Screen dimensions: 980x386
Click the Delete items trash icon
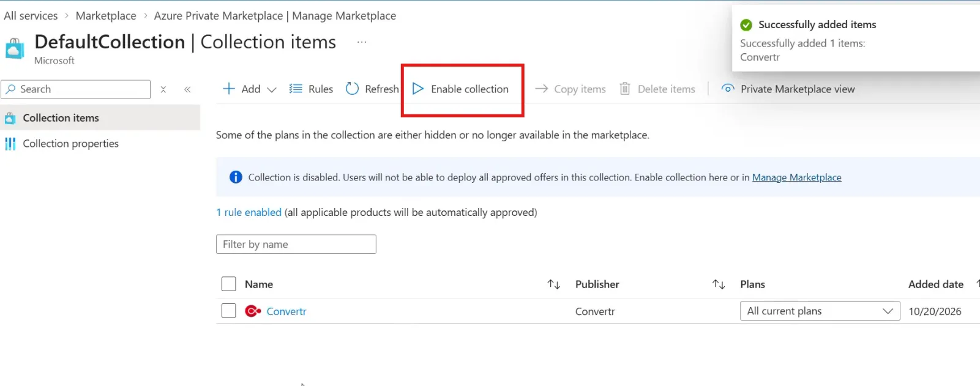click(625, 89)
